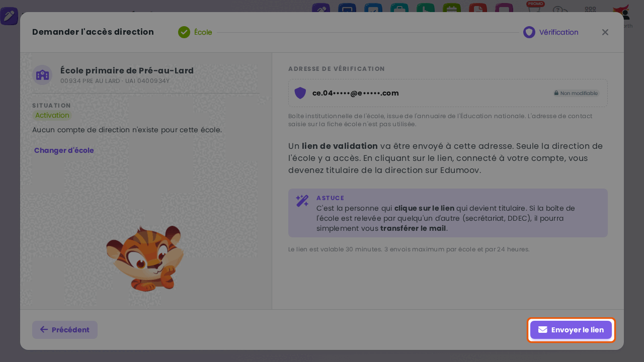
Task: Click the school building icon beside the school name
Action: coord(42,75)
